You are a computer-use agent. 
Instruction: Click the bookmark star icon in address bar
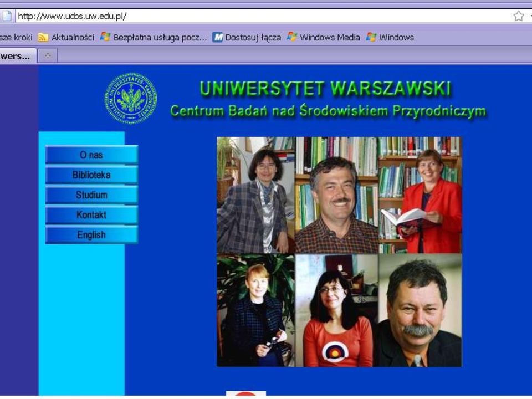519,16
